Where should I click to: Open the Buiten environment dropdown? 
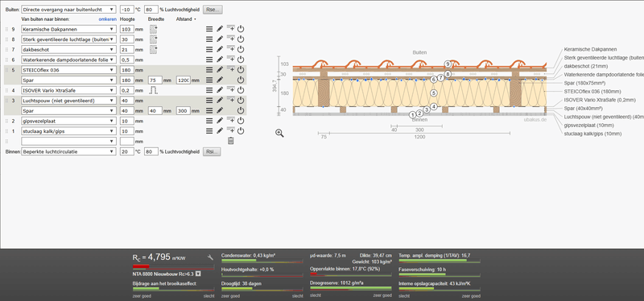(x=68, y=10)
